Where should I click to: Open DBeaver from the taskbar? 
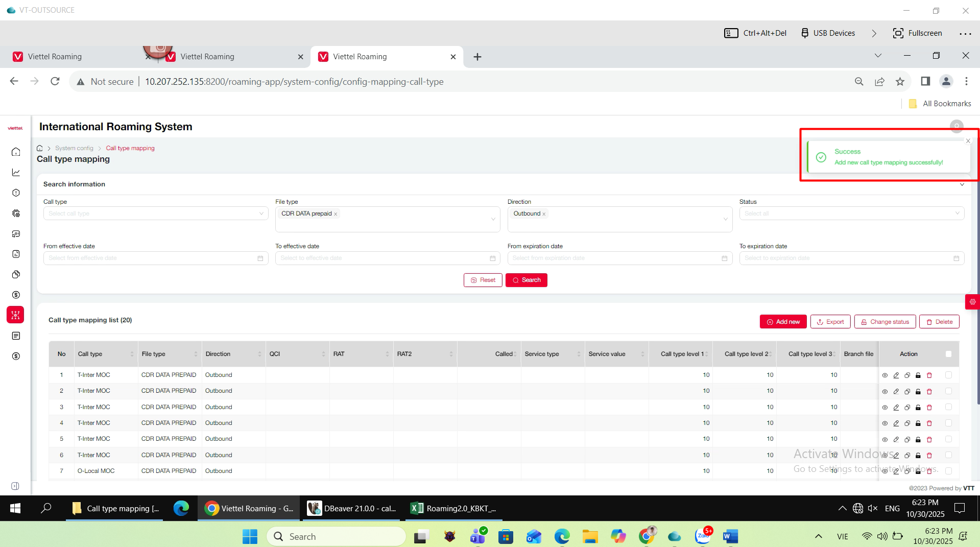pos(352,508)
